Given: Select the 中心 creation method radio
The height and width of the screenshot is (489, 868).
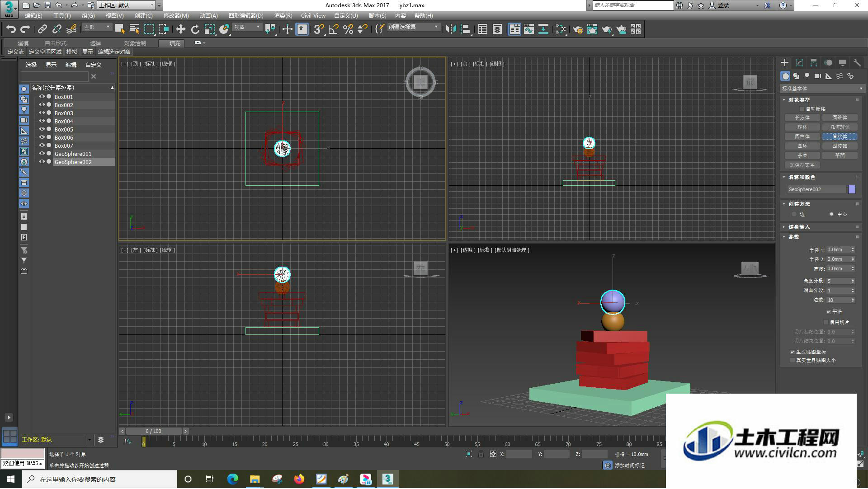Looking at the screenshot, I should pyautogui.click(x=831, y=214).
